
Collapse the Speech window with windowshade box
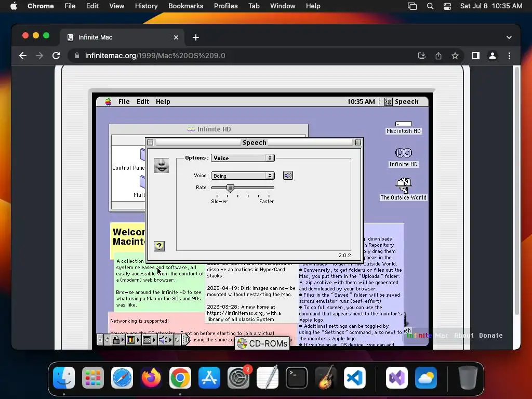click(x=358, y=142)
